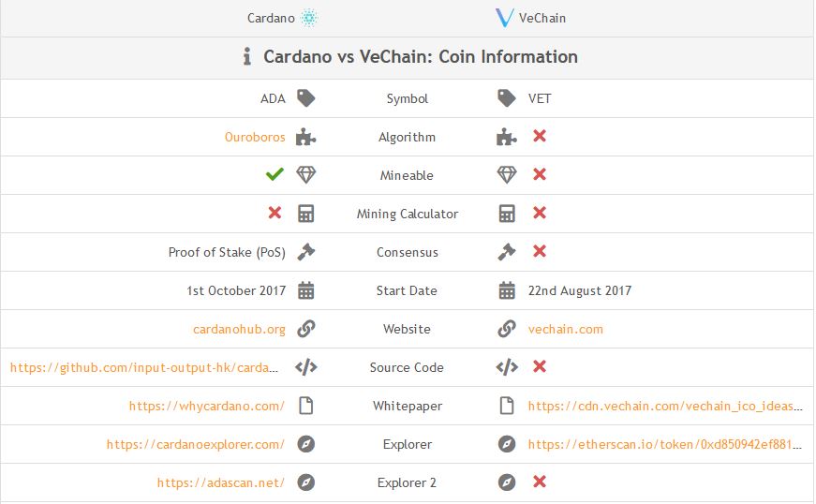Visit the vechain.com website link
The width and height of the screenshot is (816, 504).
pyautogui.click(x=566, y=329)
